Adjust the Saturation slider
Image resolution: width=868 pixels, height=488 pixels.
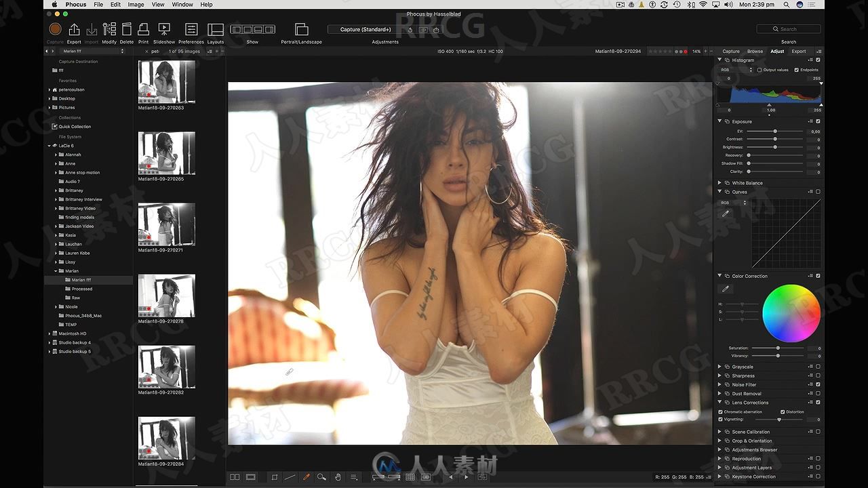pos(778,348)
